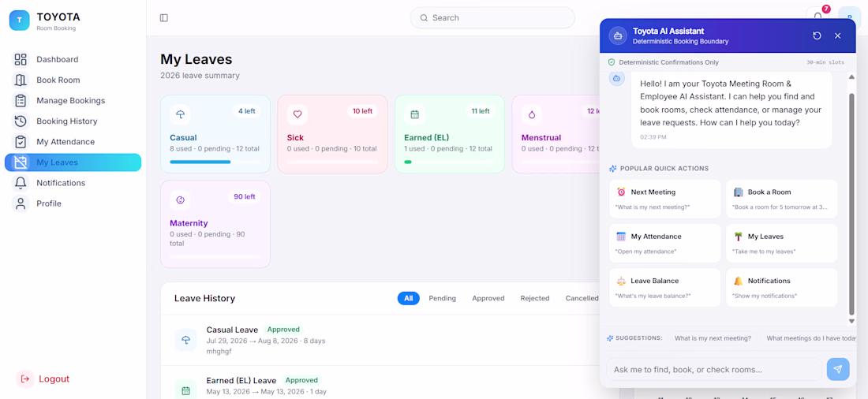868x399 pixels.
Task: Filter leave history by Pending
Action: click(443, 298)
